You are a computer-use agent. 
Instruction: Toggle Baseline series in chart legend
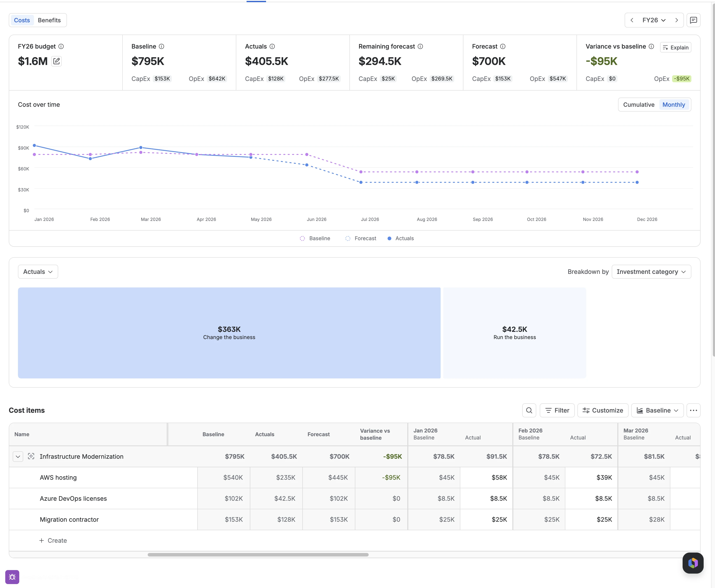[315, 238]
